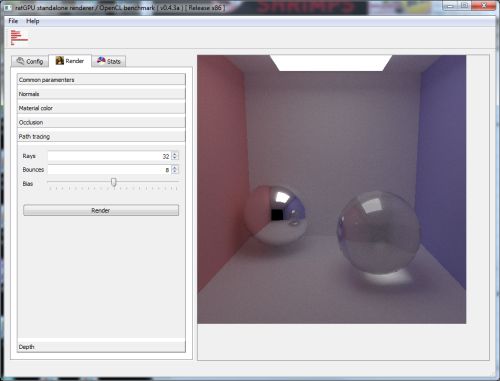The height and width of the screenshot is (381, 500).
Task: Click the Render button
Action: pos(101,210)
